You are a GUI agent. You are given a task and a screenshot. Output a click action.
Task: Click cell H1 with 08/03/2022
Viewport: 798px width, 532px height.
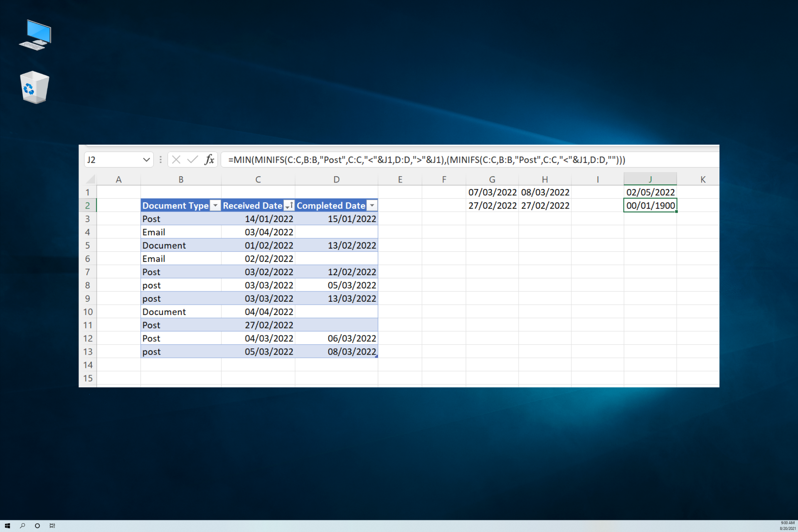[x=545, y=192]
